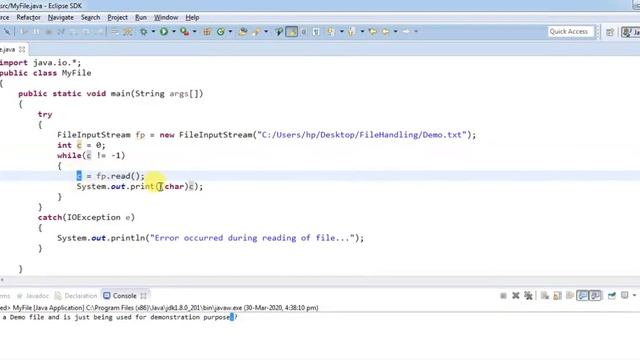Click the green Run button icon
Screen dimensions: 640x360
click(164, 31)
